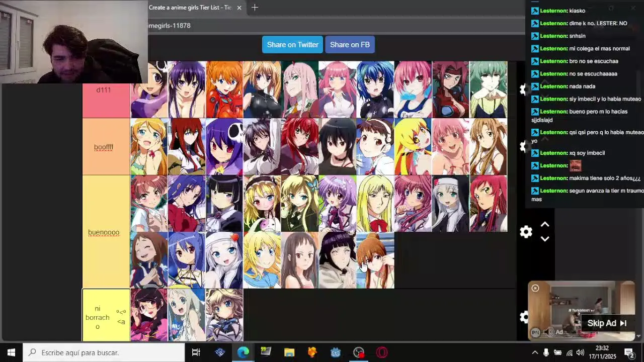This screenshot has height=362, width=644.
Task: Click the scroll-down arrow below the ad
Action: (638, 336)
